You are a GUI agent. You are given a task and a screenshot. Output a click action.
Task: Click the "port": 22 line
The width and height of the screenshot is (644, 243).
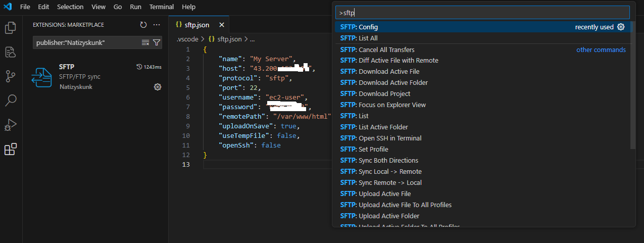pyautogui.click(x=239, y=87)
